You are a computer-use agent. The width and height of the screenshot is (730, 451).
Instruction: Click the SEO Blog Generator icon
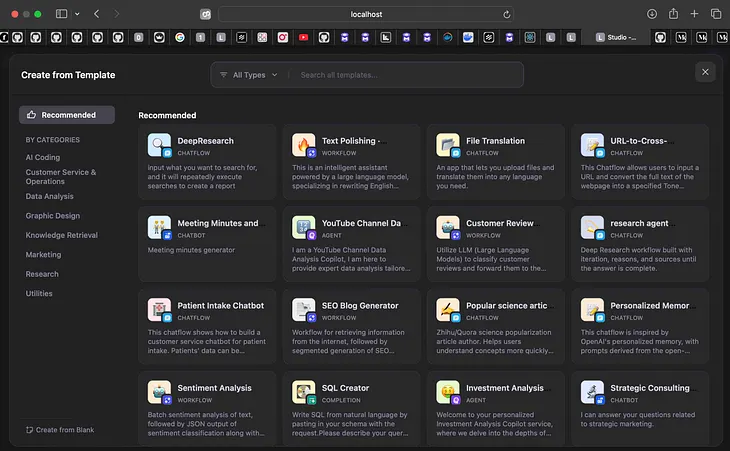click(304, 310)
